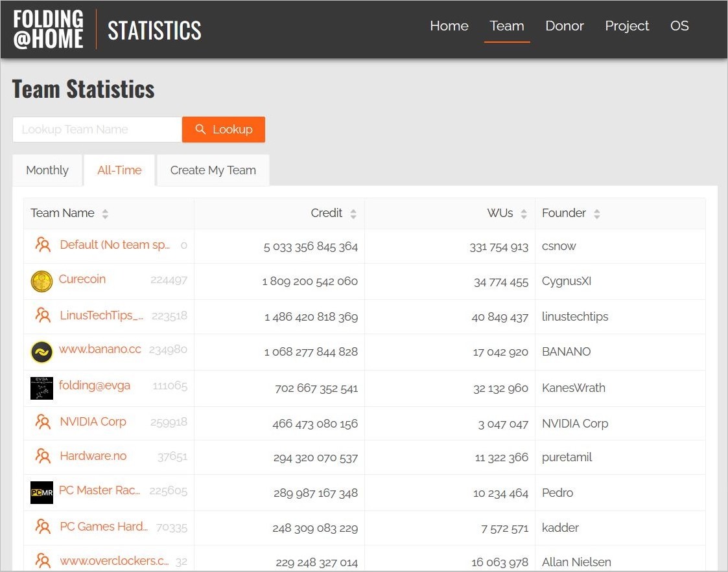Screen dimensions: 728x572
Task: Switch to the Monthly tab
Action: pos(47,170)
